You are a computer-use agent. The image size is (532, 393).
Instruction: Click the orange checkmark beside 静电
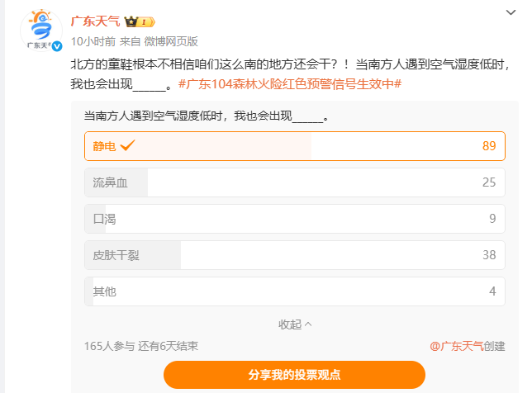click(x=127, y=146)
